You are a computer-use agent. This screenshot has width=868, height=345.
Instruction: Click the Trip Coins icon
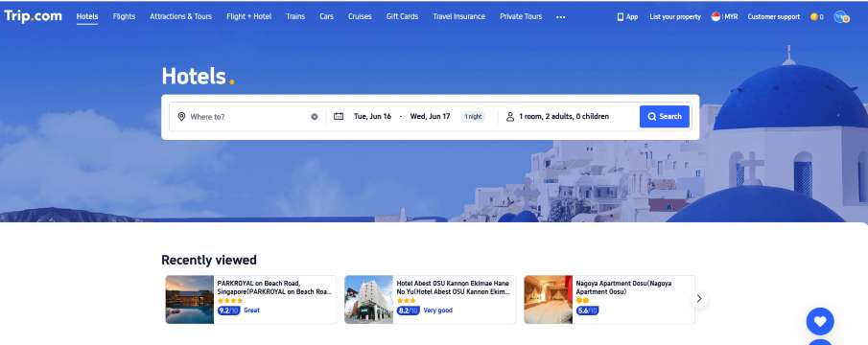pyautogui.click(x=813, y=16)
